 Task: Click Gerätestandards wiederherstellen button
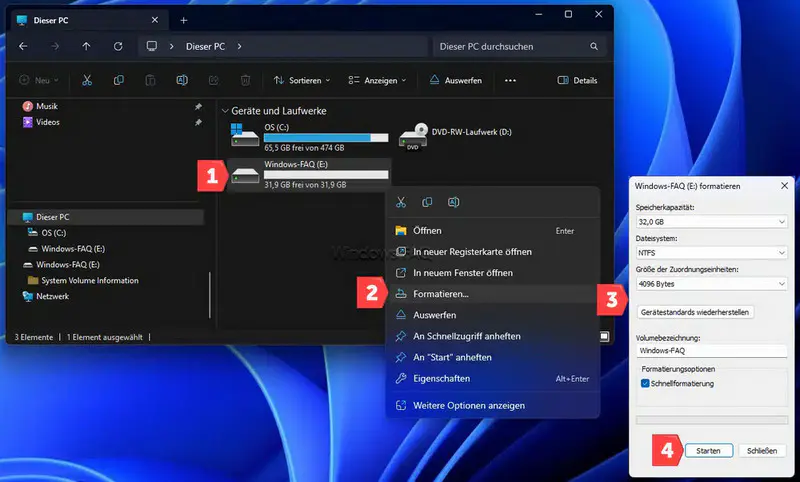pyautogui.click(x=695, y=312)
